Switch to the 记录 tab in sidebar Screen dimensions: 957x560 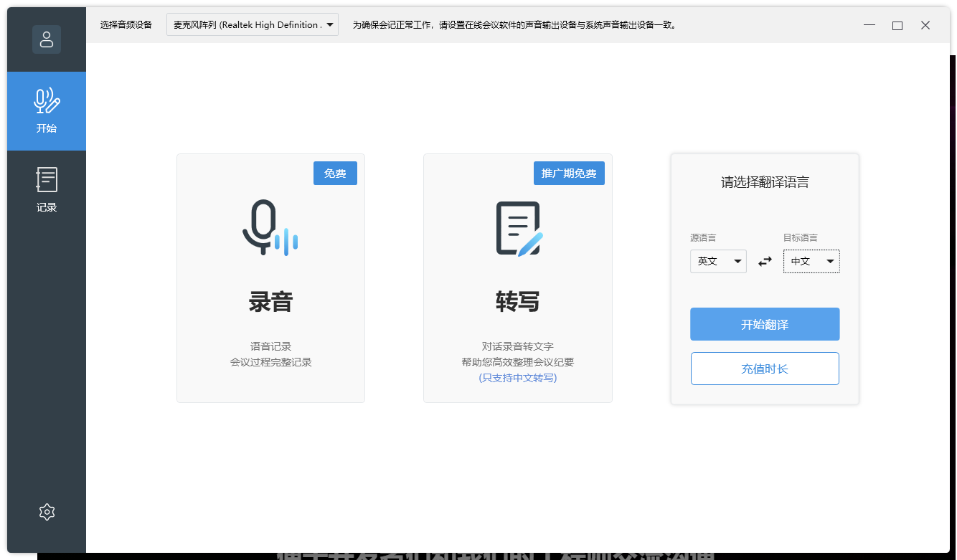pos(47,190)
